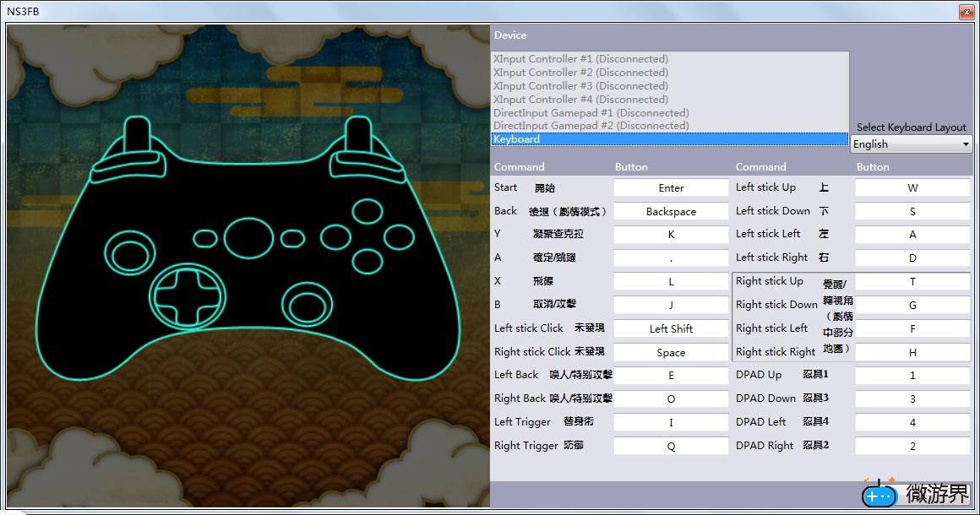Click the 'Right stick Right' command label
The image size is (980, 515).
pyautogui.click(x=776, y=352)
